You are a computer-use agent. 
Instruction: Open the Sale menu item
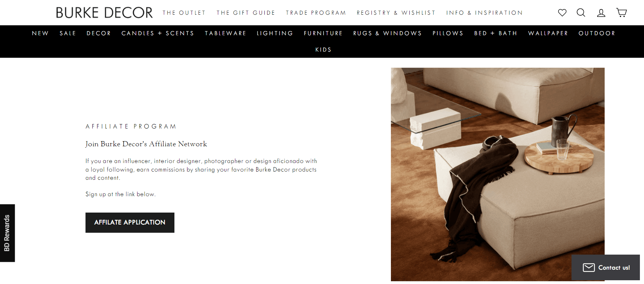click(68, 33)
